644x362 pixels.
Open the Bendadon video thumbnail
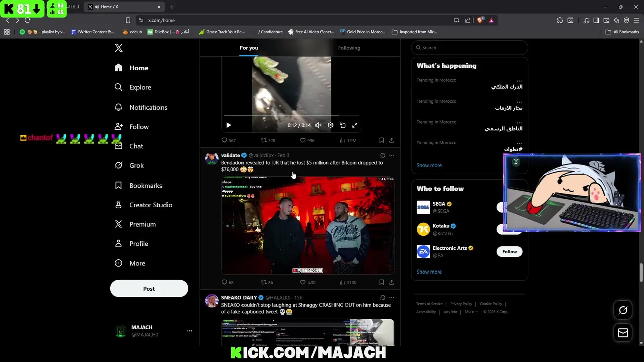coord(308,225)
